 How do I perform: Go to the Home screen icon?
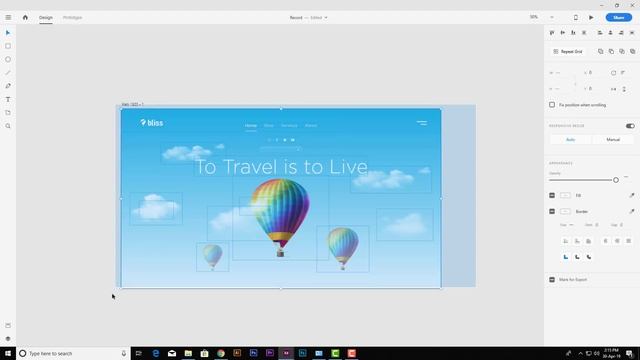coord(25,18)
